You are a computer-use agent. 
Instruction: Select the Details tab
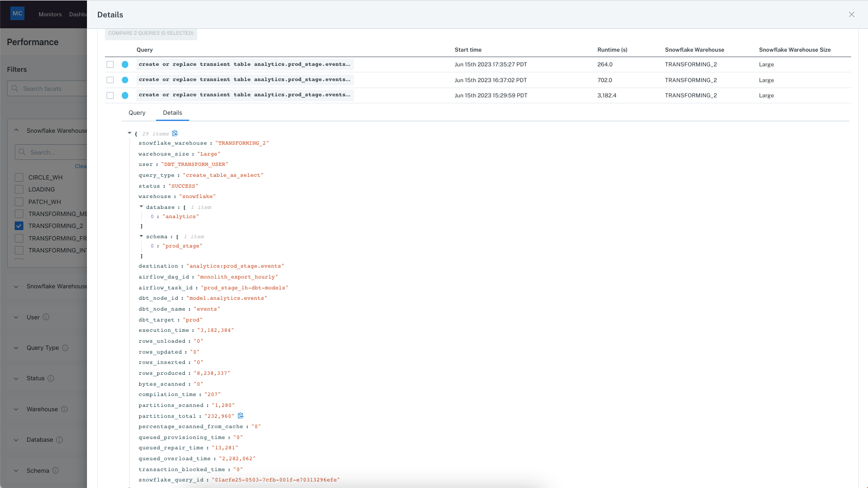pos(172,113)
